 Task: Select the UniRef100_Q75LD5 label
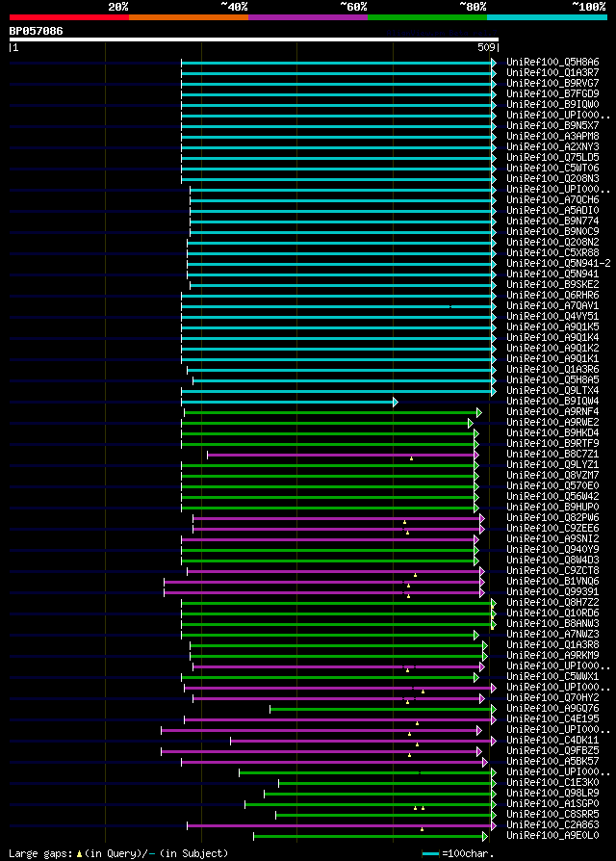pyautogui.click(x=552, y=158)
